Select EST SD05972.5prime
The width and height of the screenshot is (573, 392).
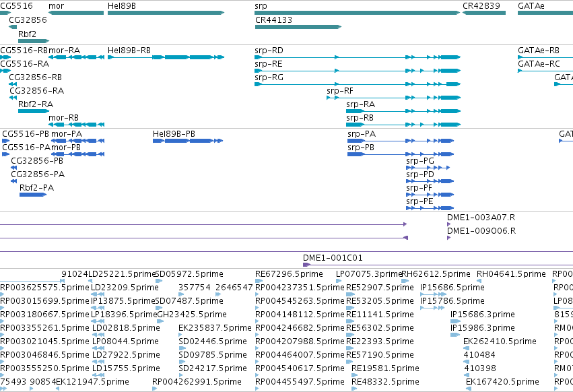[189, 274]
